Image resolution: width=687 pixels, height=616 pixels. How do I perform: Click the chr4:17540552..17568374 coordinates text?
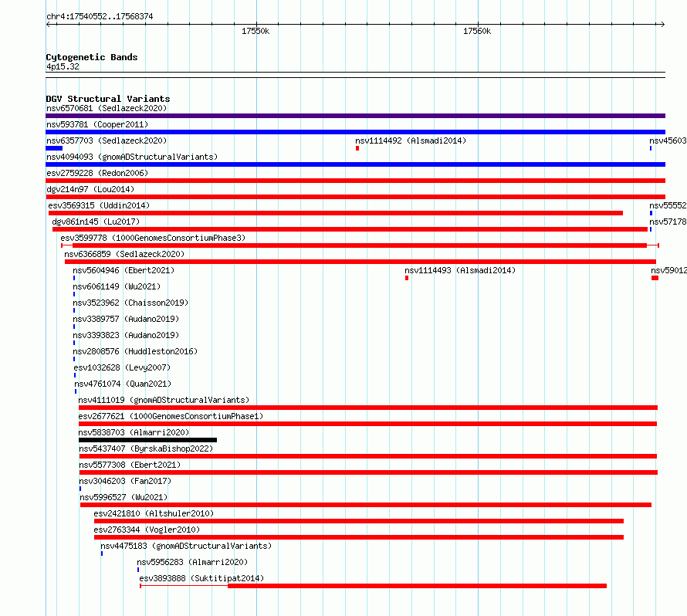point(100,16)
